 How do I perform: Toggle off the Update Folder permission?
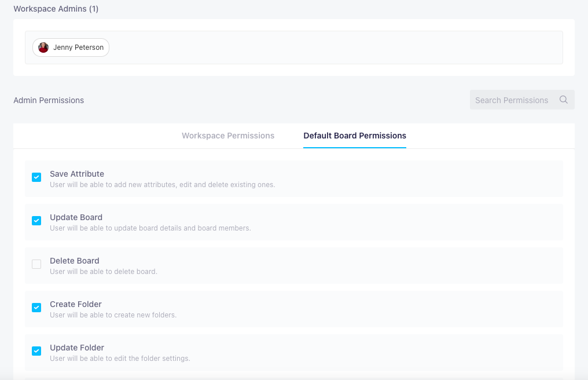coord(36,351)
